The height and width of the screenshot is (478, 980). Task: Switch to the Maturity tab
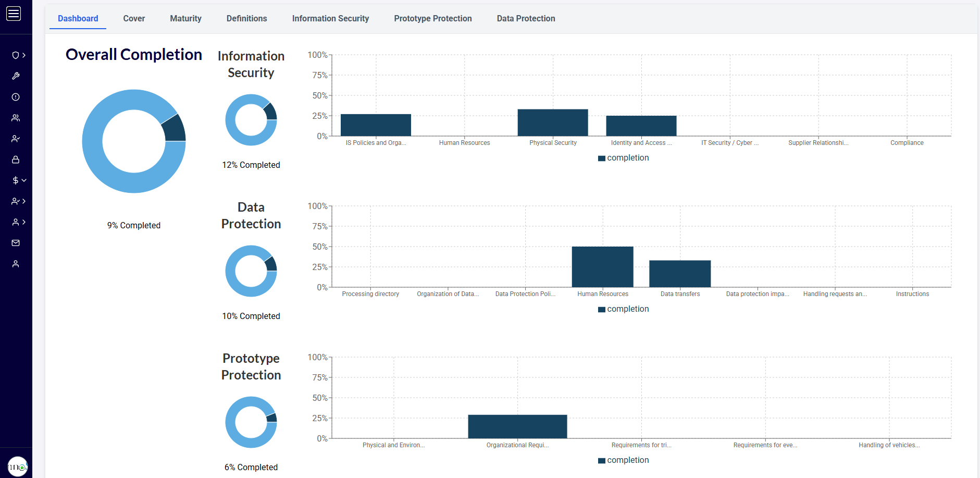pyautogui.click(x=185, y=19)
